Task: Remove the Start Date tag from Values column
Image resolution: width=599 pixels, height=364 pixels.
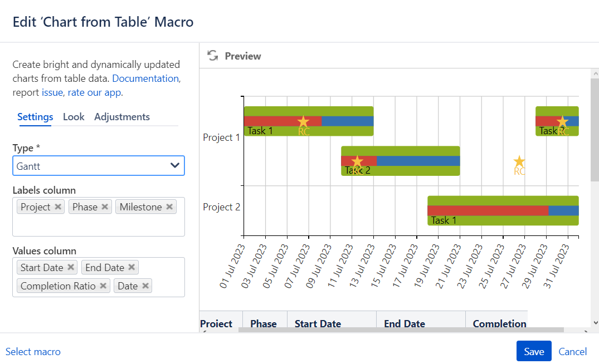Action: (71, 267)
